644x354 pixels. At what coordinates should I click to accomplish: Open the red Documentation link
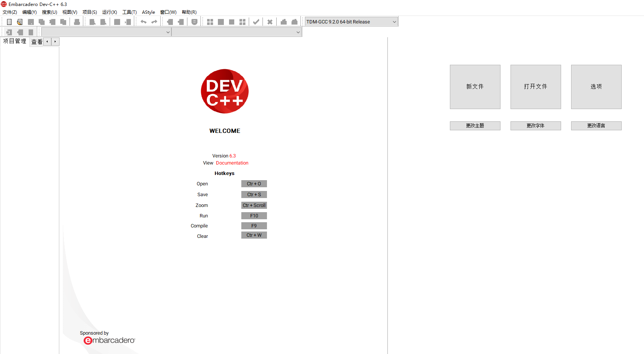232,163
